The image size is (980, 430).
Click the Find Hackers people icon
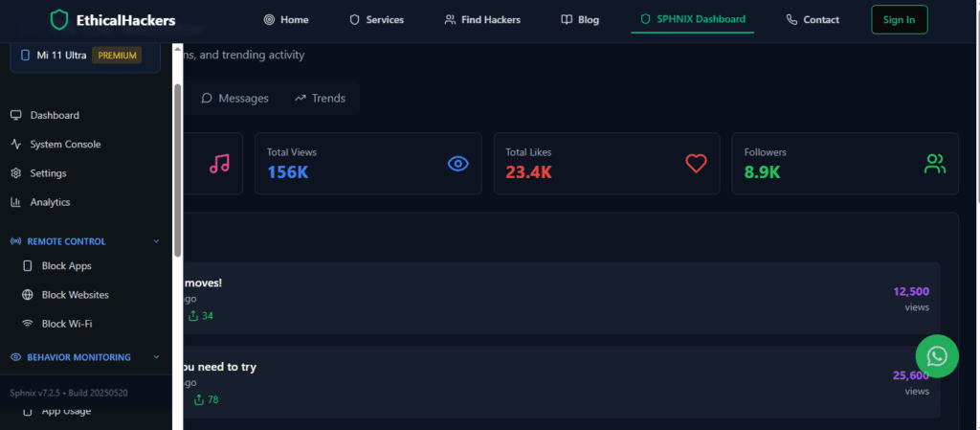pos(450,20)
